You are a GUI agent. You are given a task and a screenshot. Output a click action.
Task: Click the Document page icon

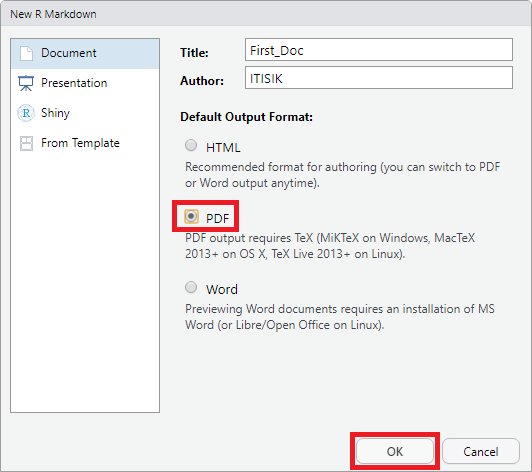point(26,53)
